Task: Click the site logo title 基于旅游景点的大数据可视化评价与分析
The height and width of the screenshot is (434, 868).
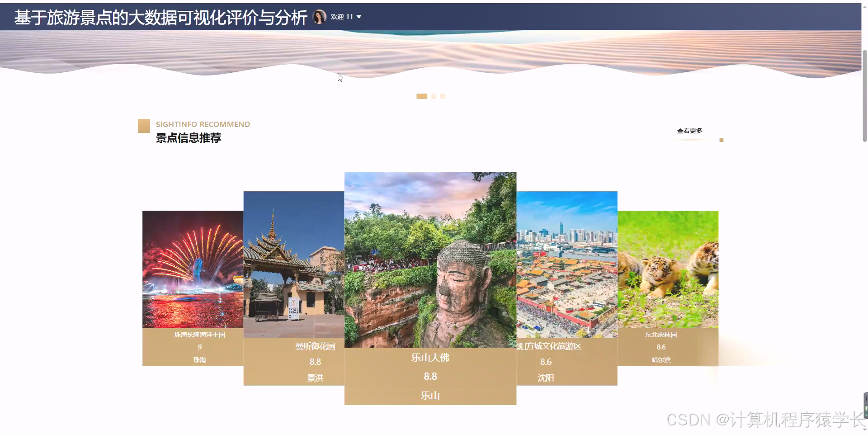Action: pos(160,18)
